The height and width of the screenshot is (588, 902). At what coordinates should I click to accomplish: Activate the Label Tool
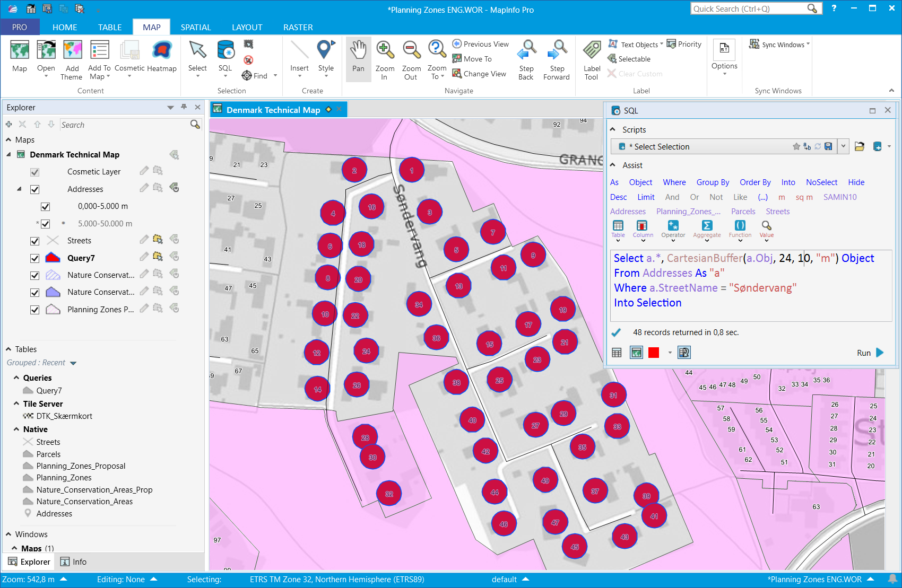[x=592, y=60]
